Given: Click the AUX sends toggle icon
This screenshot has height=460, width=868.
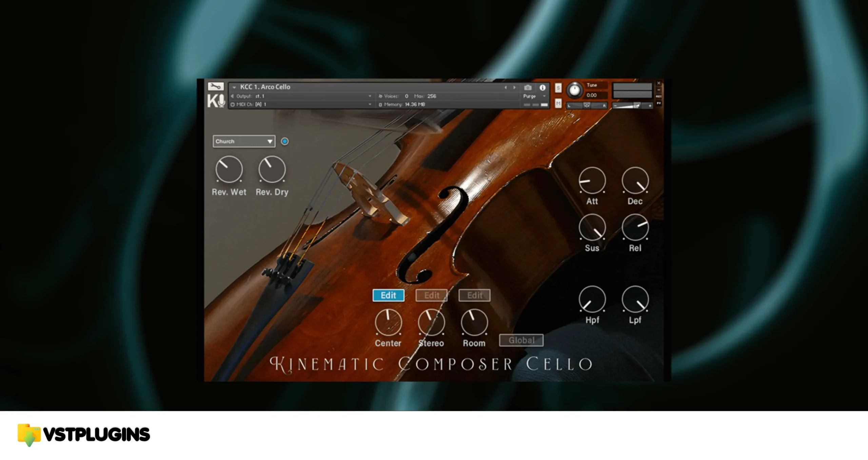Looking at the screenshot, I should (659, 96).
